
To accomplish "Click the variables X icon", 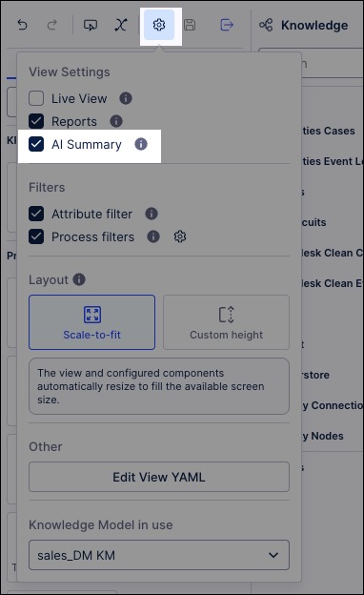I will click(x=121, y=25).
